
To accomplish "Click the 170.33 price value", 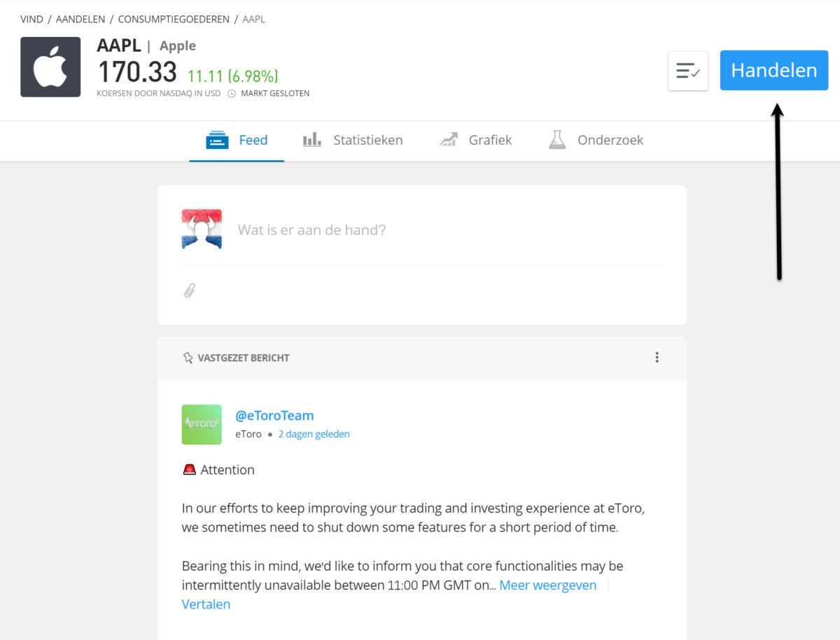I will point(138,73).
